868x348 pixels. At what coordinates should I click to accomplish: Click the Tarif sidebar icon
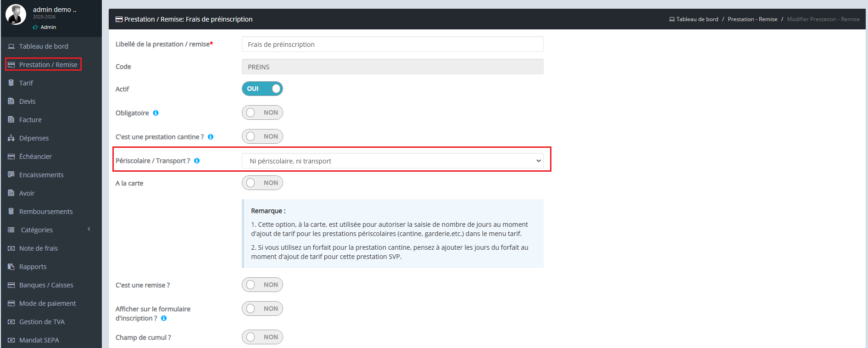11,83
